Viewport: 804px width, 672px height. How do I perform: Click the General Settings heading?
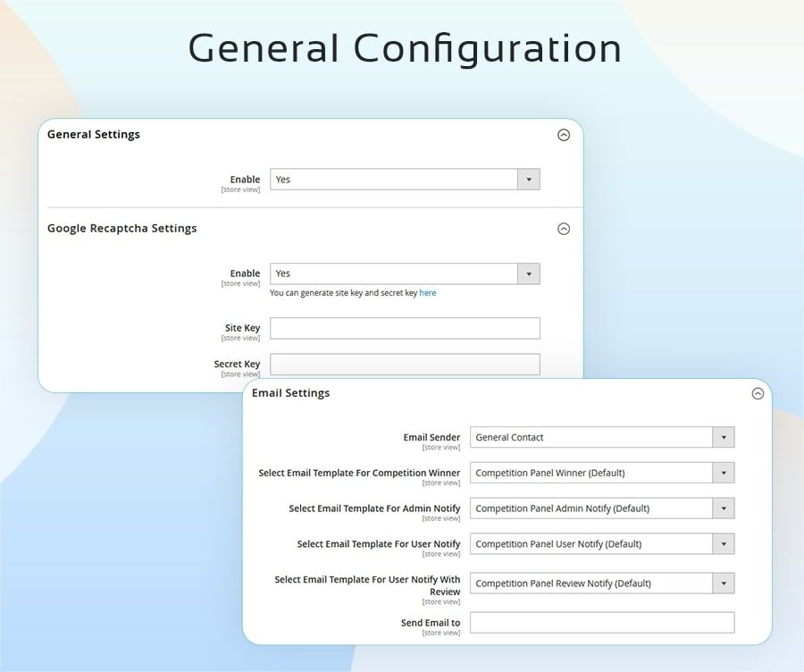(x=93, y=134)
